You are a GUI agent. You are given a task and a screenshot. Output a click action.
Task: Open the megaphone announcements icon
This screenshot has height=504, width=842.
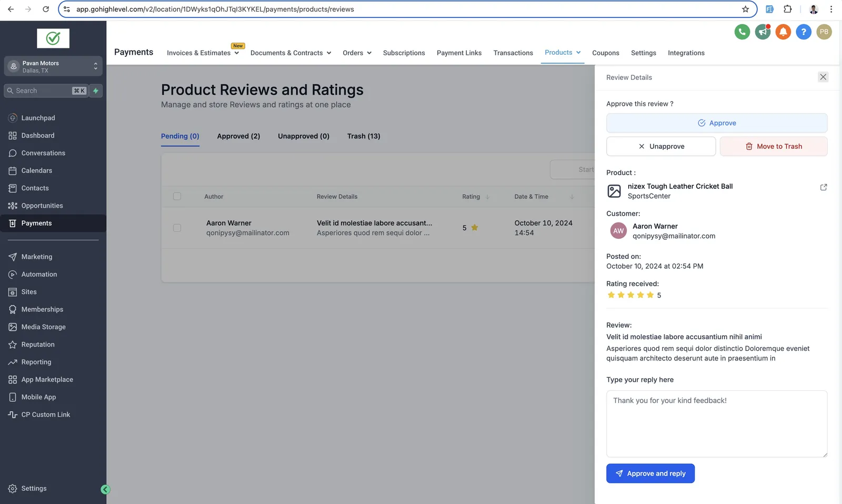click(763, 32)
